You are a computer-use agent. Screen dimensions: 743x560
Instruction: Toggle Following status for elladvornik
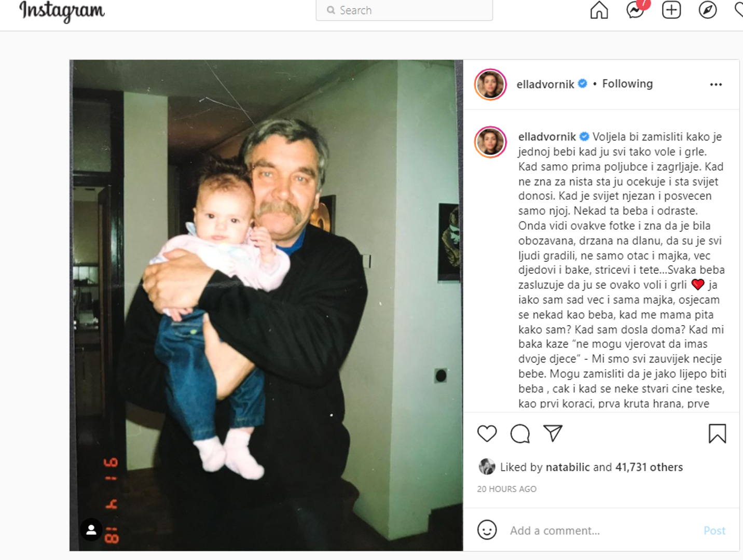[627, 84]
